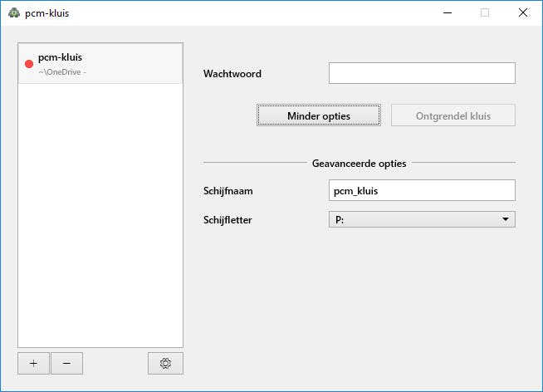Click the pcm-kluis title bar text
The height and width of the screenshot is (392, 543).
[47, 12]
